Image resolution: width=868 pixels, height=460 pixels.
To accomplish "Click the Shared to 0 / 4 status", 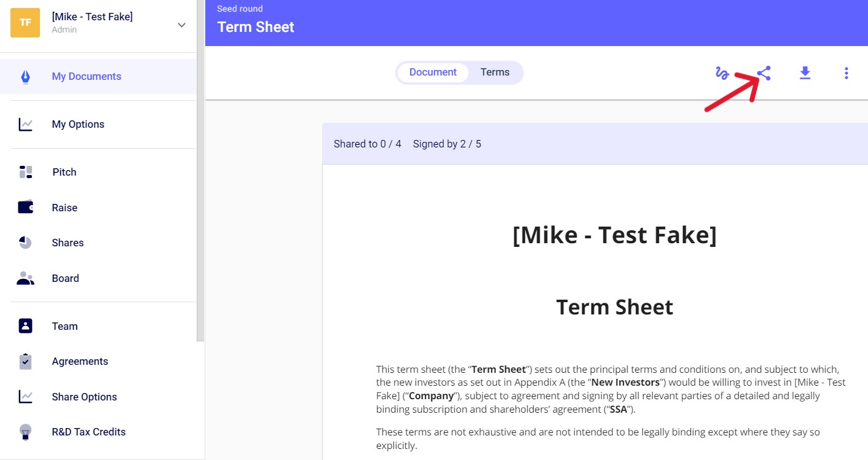I will coord(367,144).
